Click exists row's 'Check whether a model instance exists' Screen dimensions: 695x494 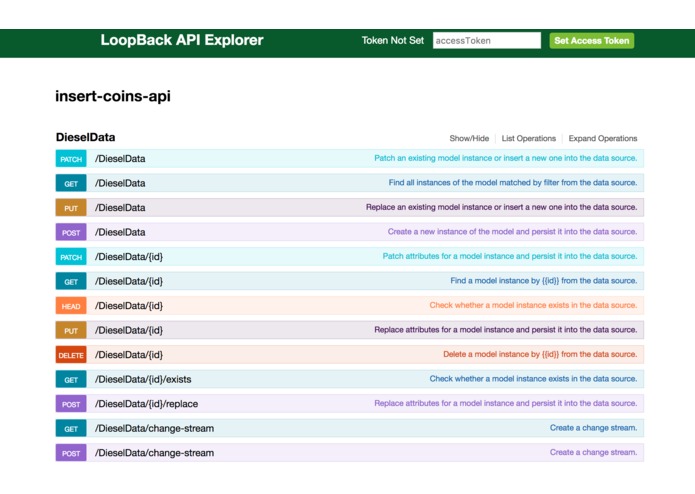(x=533, y=379)
